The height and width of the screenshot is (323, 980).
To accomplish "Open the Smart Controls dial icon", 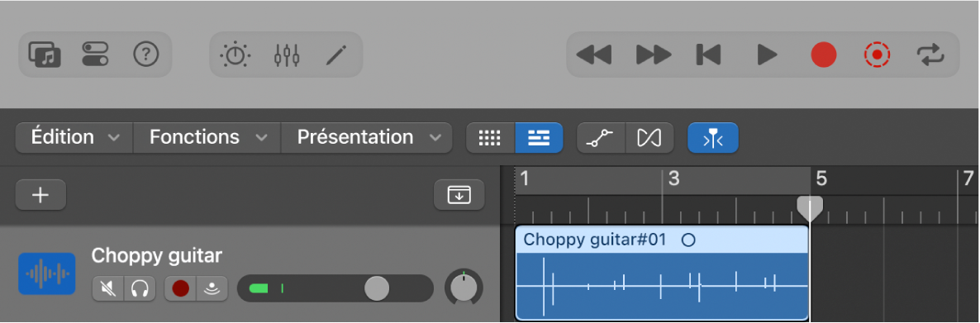I will [235, 55].
